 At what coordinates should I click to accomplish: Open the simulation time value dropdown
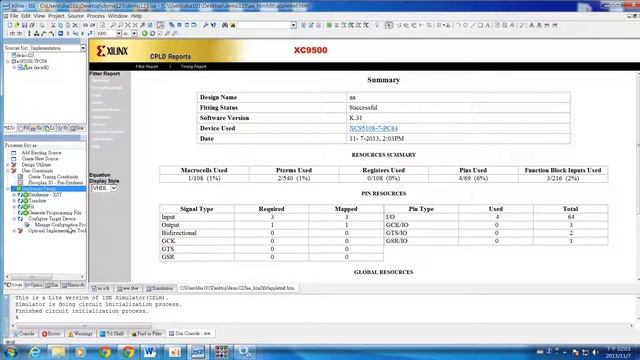(x=119, y=33)
